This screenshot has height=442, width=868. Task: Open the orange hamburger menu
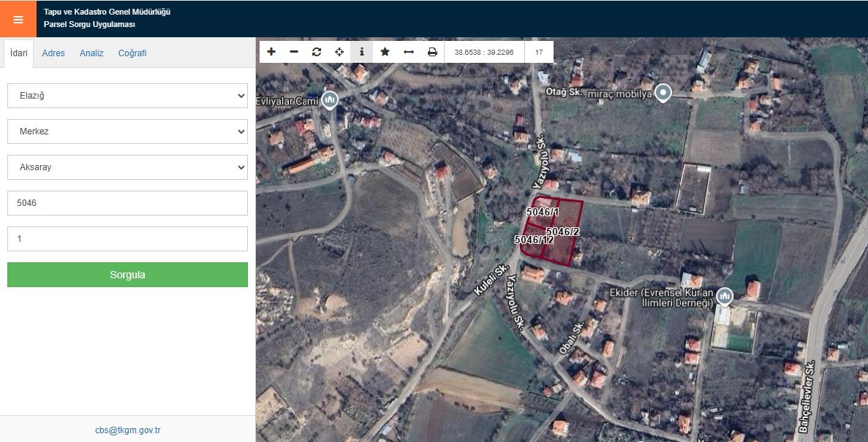18,19
